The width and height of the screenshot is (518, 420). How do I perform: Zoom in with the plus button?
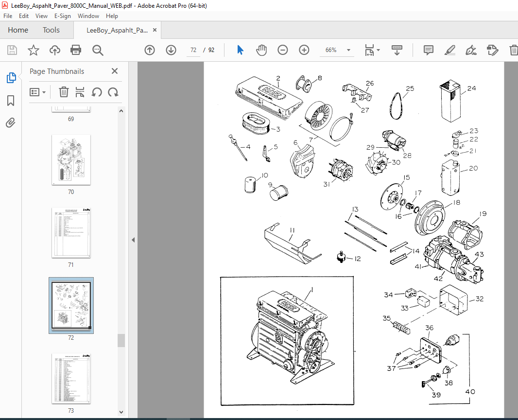point(304,50)
